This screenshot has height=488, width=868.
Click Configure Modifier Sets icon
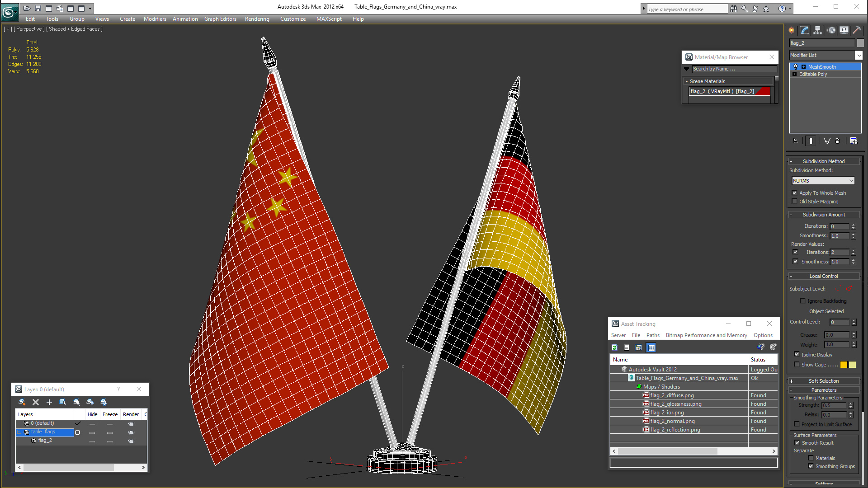point(854,141)
